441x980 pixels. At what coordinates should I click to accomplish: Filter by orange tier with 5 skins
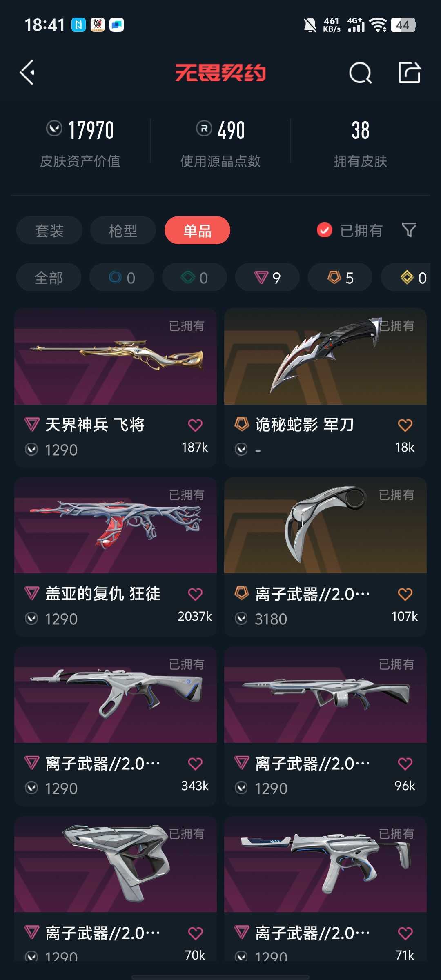[340, 278]
